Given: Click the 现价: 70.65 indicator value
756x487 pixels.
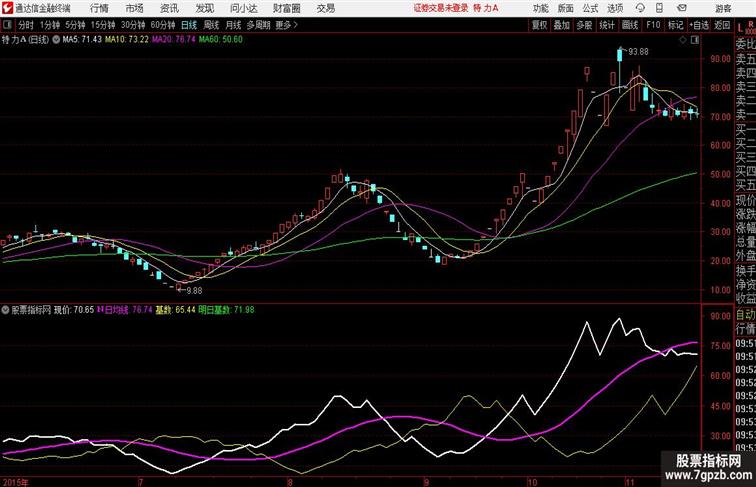Looking at the screenshot, I should pyautogui.click(x=74, y=310).
